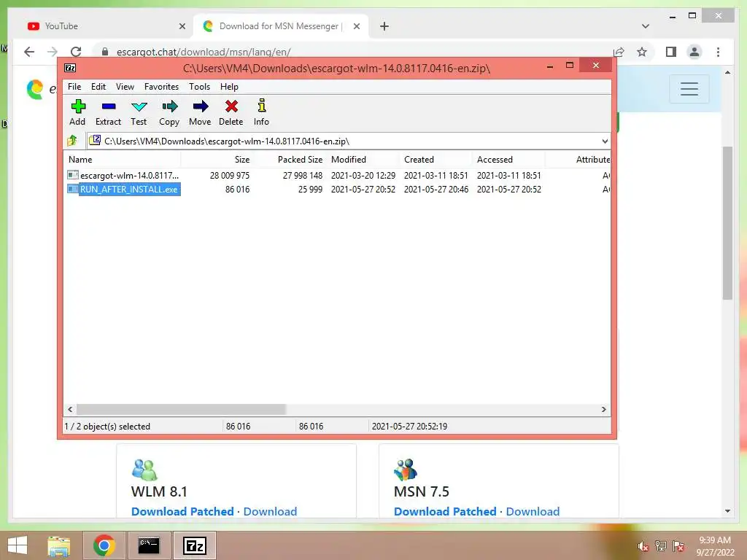Select the escargot-wlm-14.0.8117 file row
Image resolution: width=747 pixels, height=560 pixels.
coord(337,175)
